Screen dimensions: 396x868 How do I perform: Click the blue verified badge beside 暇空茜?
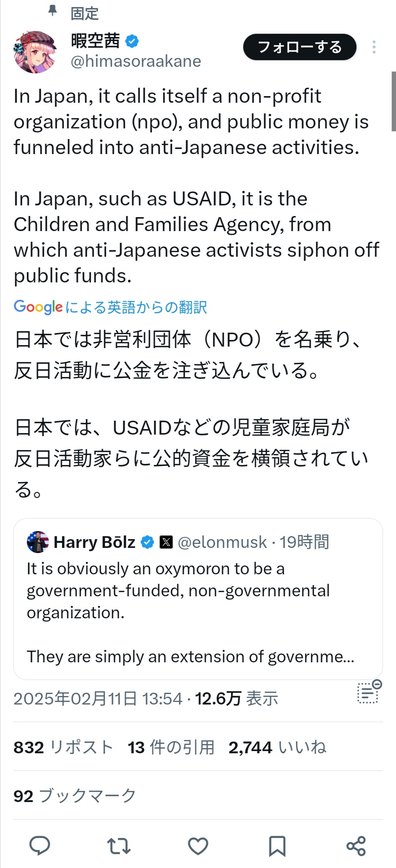click(132, 41)
